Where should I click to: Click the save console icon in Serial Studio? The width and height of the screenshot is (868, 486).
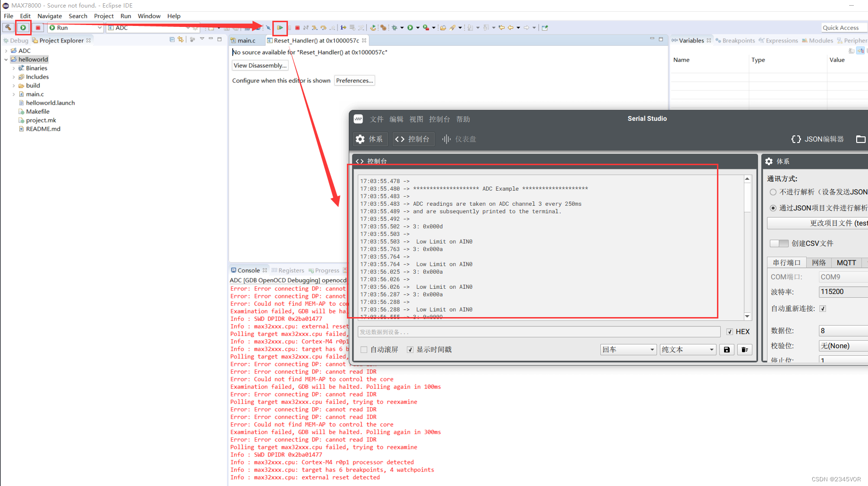point(727,350)
